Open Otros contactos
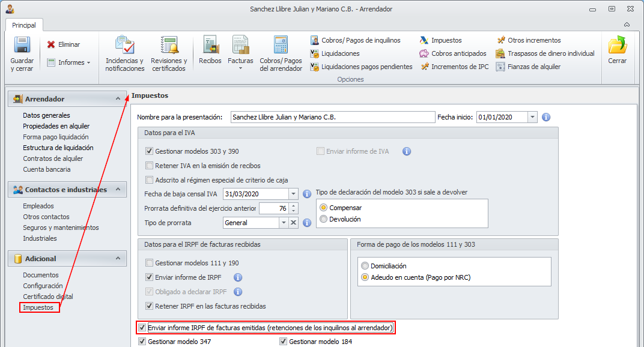Image resolution: width=644 pixels, height=347 pixels. coord(46,217)
